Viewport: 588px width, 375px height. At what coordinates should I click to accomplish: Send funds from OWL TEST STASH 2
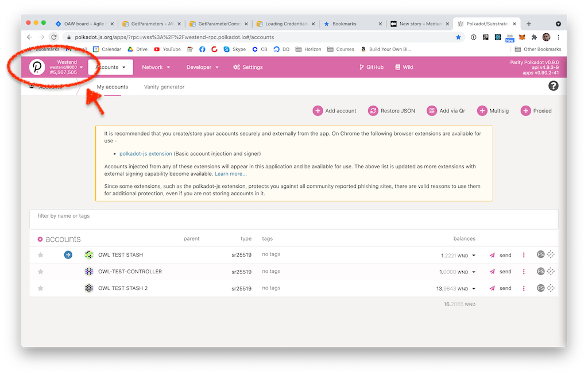tap(500, 288)
